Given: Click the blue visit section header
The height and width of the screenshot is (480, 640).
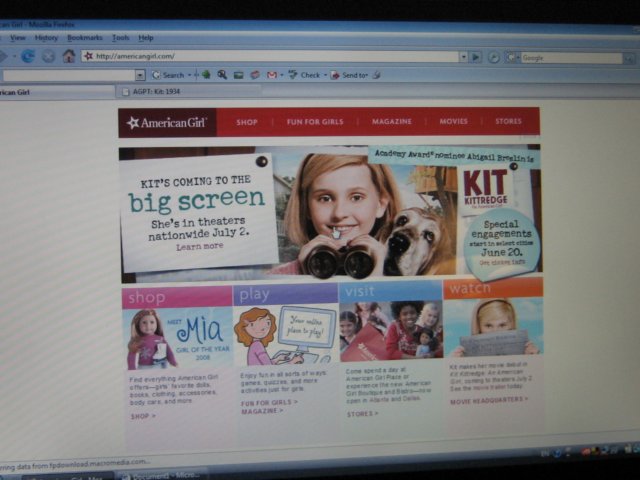Looking at the screenshot, I should (x=391, y=291).
